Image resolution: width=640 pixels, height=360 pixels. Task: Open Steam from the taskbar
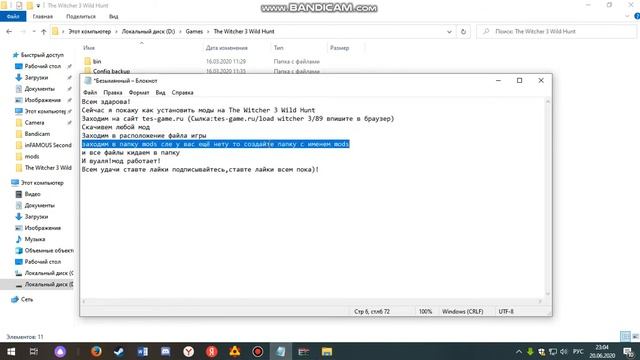pos(119,351)
